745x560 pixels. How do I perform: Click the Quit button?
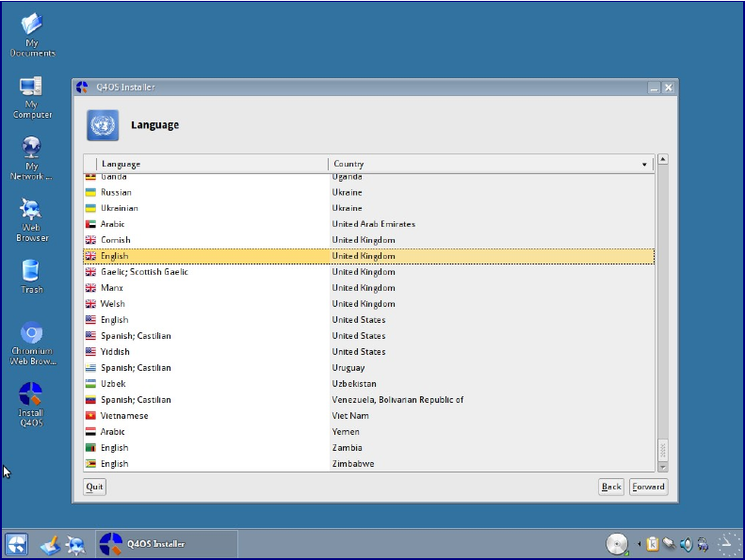(x=94, y=487)
